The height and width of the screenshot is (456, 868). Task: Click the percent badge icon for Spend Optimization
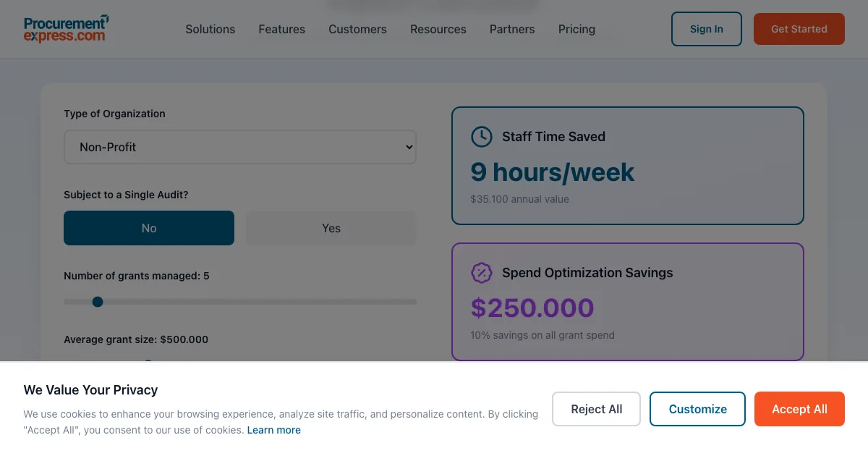coord(481,273)
